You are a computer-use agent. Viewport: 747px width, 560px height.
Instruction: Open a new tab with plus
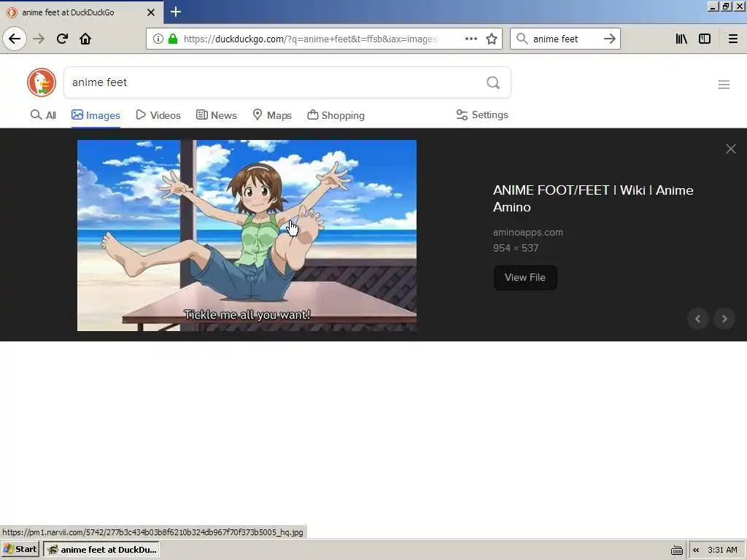tap(175, 12)
